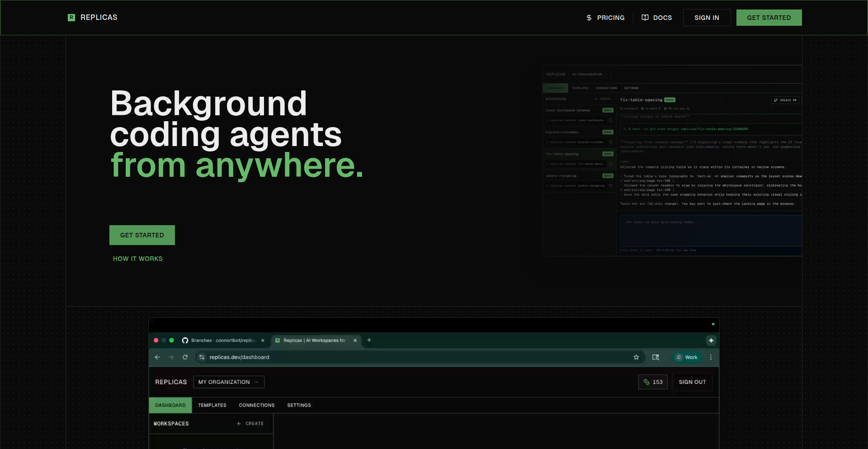Select the Settings tab

pyautogui.click(x=299, y=405)
